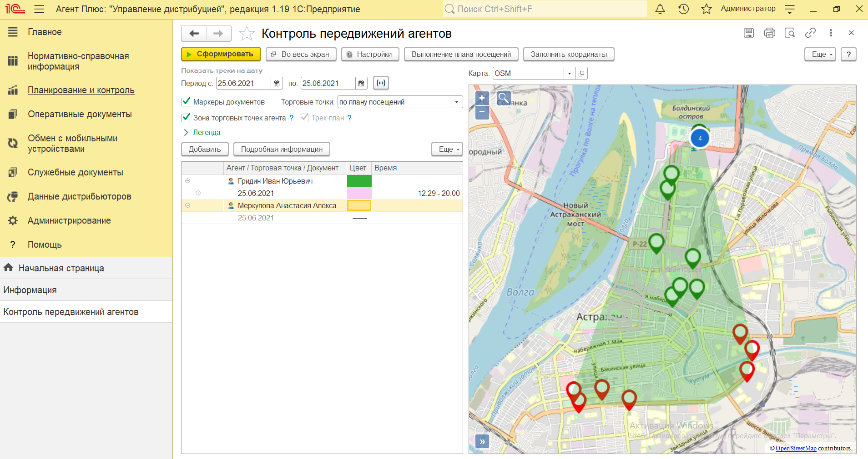
Task: Open print preview icon
Action: click(x=790, y=33)
